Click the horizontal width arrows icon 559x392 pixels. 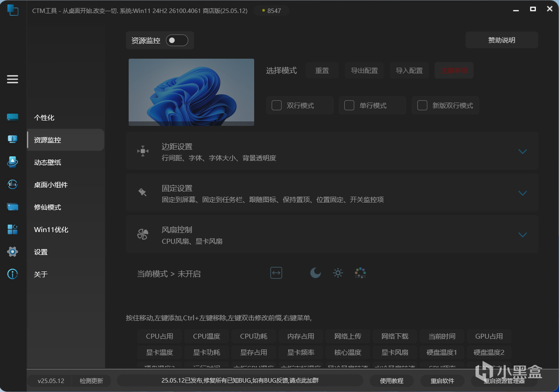pos(276,273)
